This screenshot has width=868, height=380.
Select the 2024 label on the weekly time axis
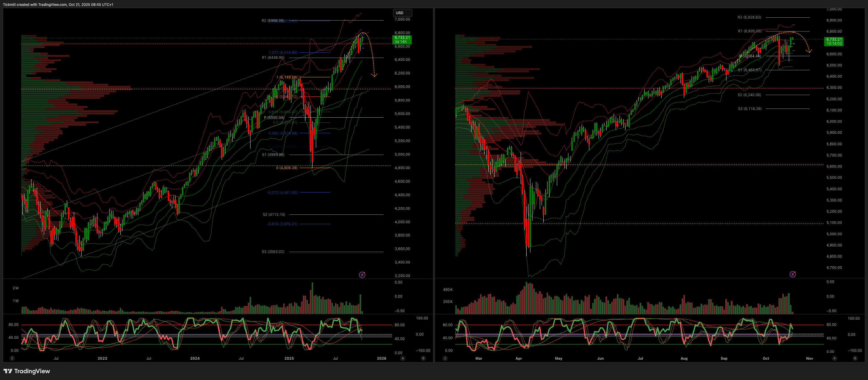[195, 358]
